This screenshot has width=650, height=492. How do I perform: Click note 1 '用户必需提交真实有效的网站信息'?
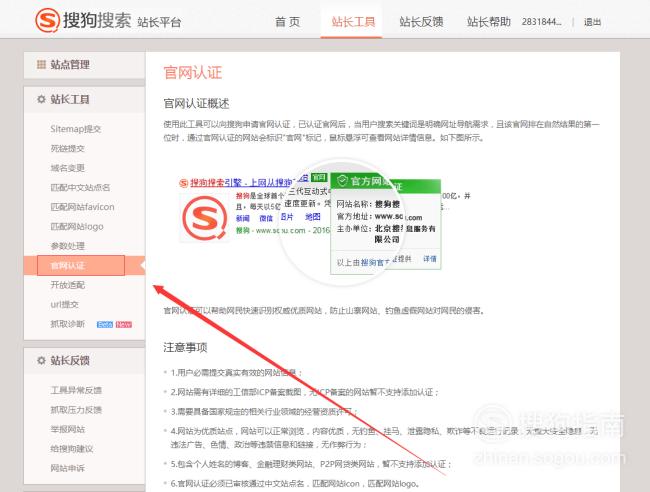tap(236, 373)
